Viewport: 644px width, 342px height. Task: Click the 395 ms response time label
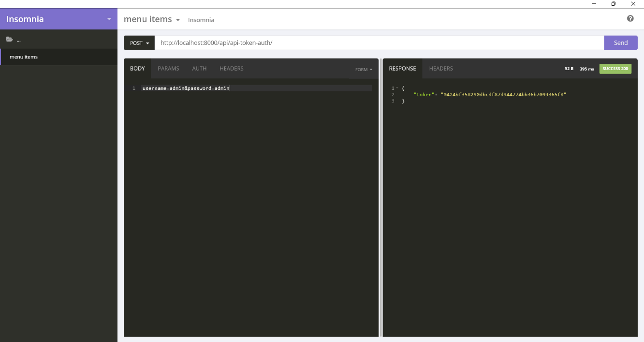[x=586, y=69]
